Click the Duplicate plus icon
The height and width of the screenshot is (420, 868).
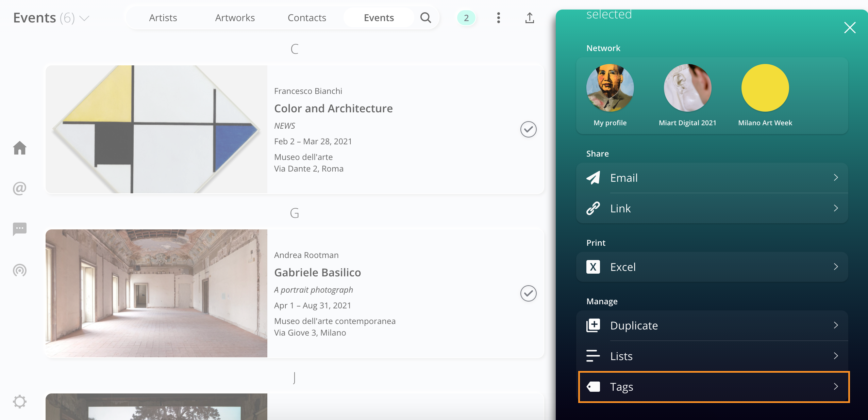point(593,325)
